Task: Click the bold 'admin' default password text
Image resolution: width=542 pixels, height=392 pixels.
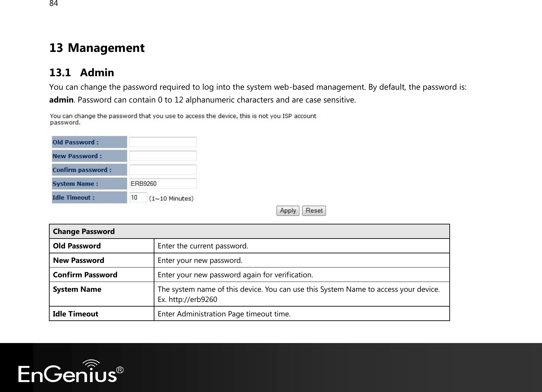Action: 61,100
